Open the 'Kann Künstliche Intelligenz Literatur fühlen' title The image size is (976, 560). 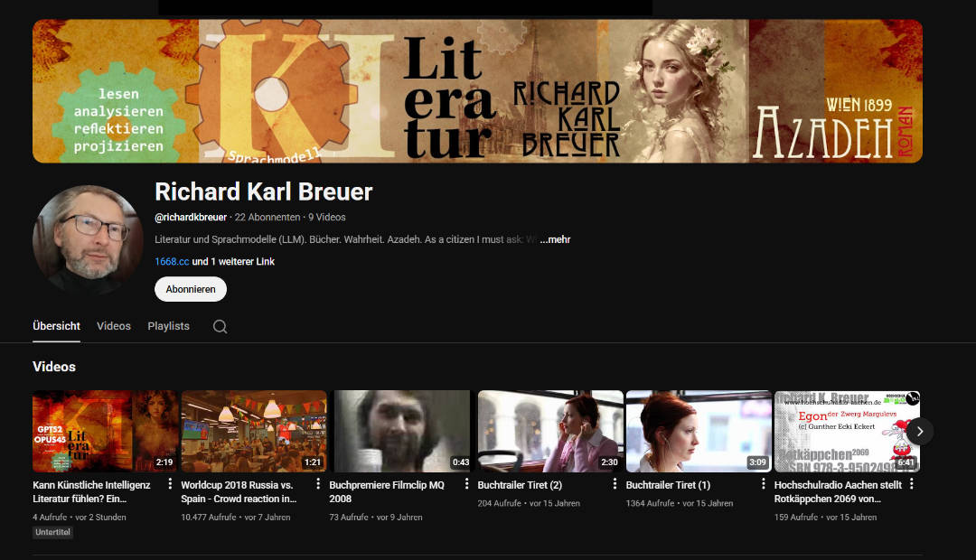pyautogui.click(x=91, y=491)
